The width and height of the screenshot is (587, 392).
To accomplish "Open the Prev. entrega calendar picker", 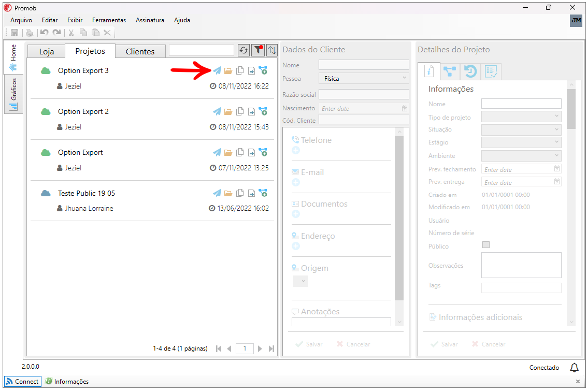I will click(x=557, y=182).
